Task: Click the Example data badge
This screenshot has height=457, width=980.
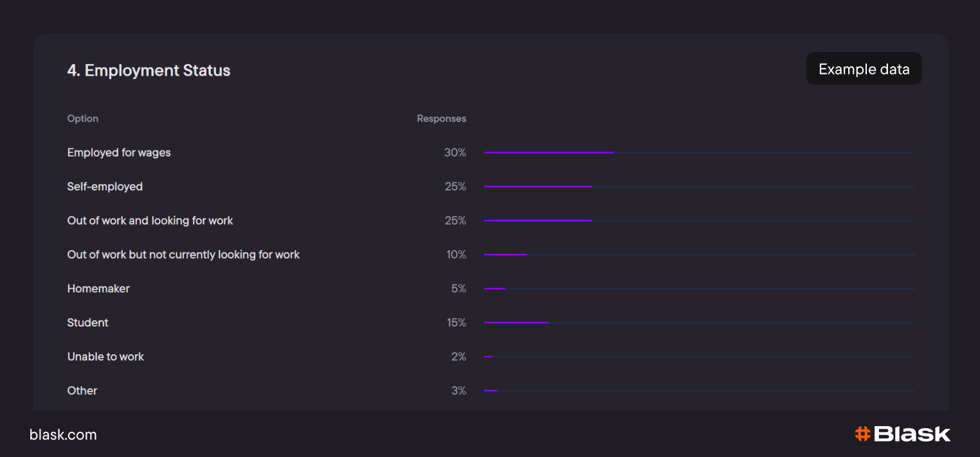Action: coord(864,69)
